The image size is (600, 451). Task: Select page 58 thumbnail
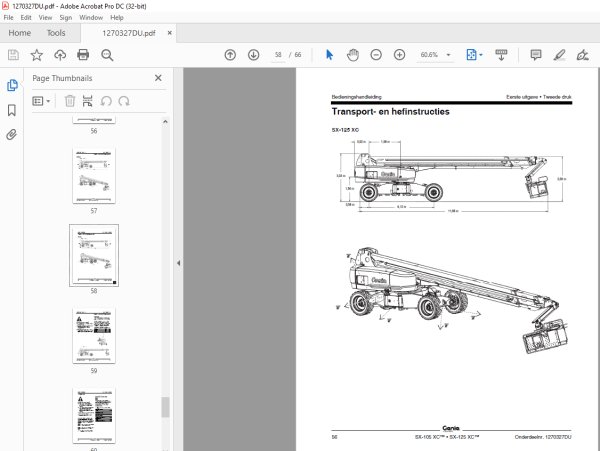pos(94,255)
